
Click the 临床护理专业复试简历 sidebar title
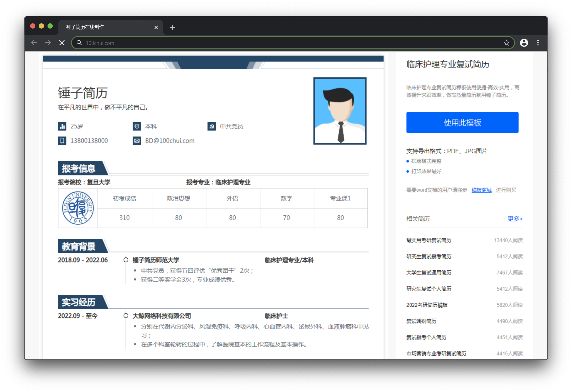click(448, 64)
